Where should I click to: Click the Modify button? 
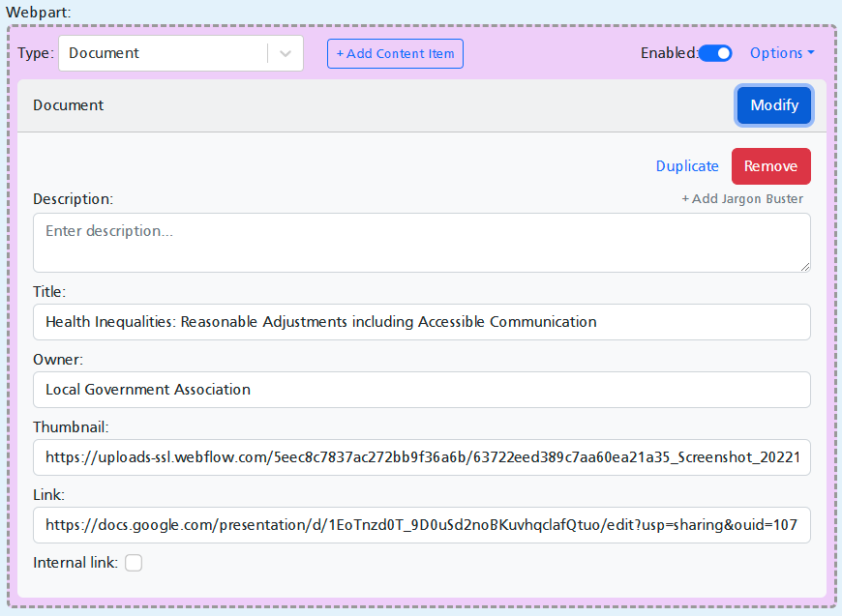pyautogui.click(x=773, y=104)
